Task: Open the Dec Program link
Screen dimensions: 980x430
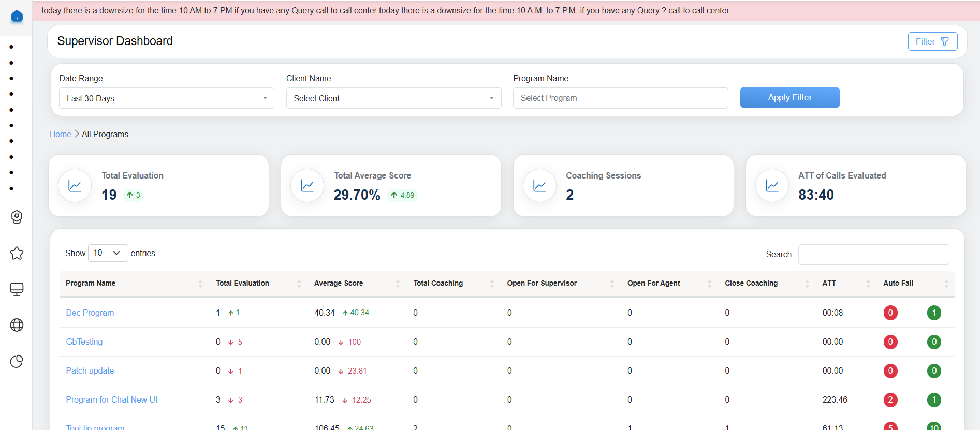Action: 90,313
